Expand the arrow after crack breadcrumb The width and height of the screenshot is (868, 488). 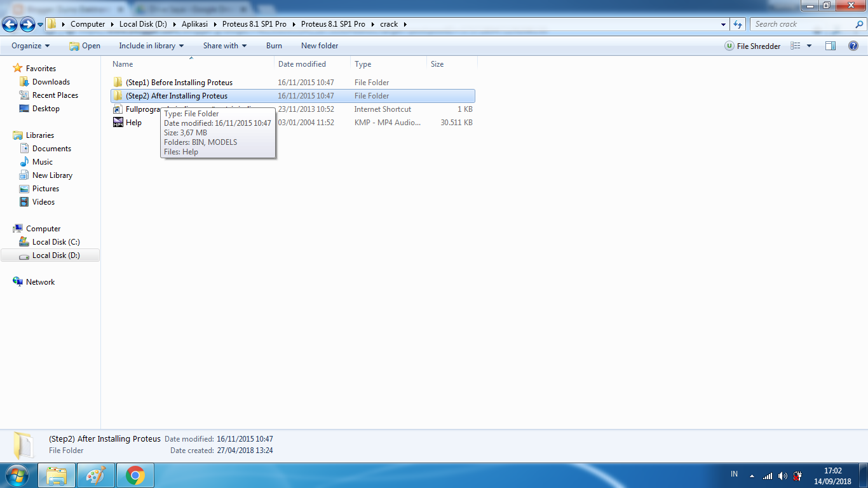click(x=404, y=24)
